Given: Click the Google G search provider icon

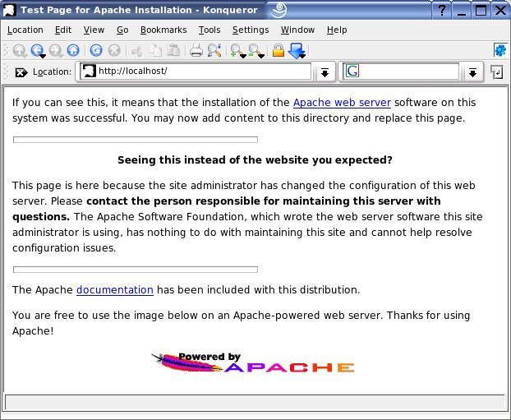Looking at the screenshot, I should pos(352,71).
